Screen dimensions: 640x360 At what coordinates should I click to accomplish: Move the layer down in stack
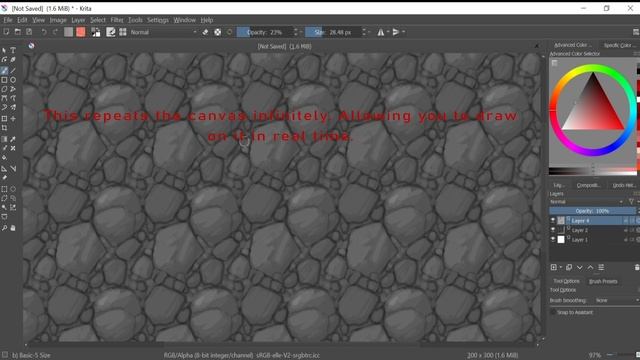(x=580, y=267)
